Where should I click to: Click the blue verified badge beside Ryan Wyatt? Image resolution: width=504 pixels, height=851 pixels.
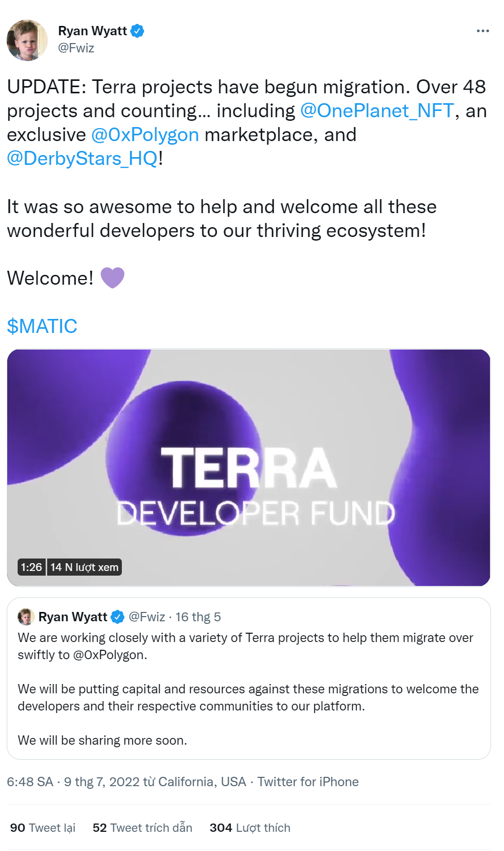[x=137, y=31]
